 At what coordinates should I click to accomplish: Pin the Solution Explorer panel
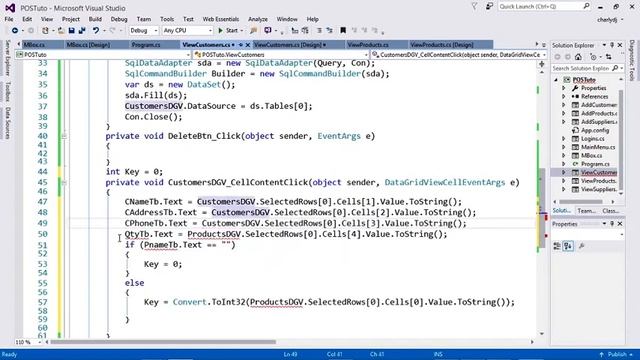pyautogui.click(x=611, y=45)
